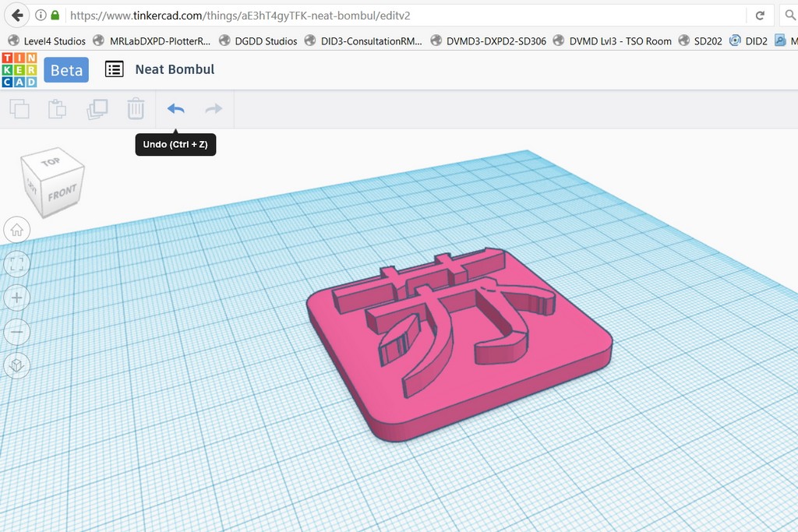This screenshot has width=798, height=532.
Task: Click the Home view button
Action: (x=17, y=230)
